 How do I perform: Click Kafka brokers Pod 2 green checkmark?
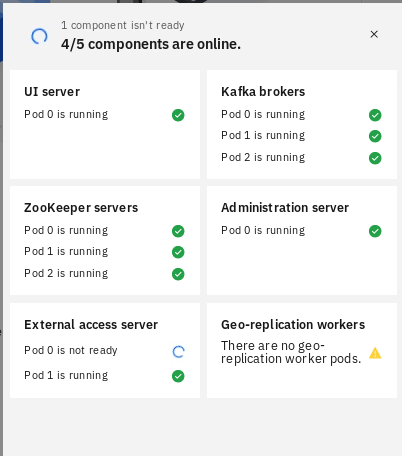[x=375, y=158]
